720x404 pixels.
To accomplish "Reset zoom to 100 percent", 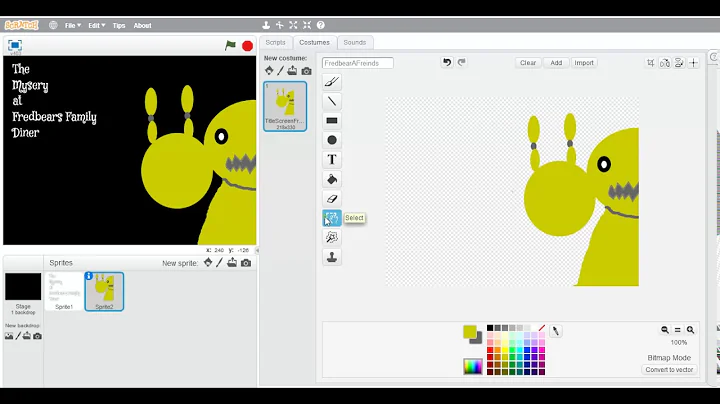I will click(x=677, y=330).
